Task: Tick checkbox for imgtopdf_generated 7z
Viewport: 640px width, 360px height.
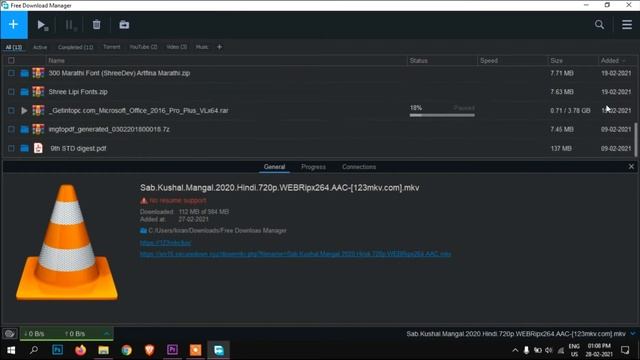Action: click(x=11, y=129)
